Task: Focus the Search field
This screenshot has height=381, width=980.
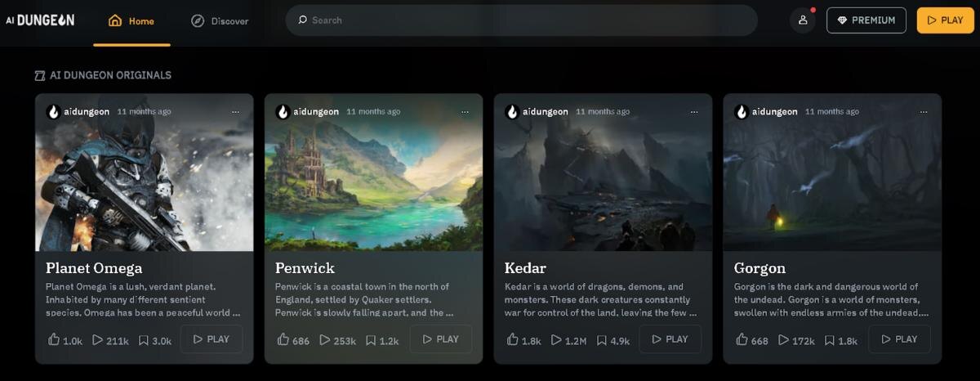Action: click(521, 20)
